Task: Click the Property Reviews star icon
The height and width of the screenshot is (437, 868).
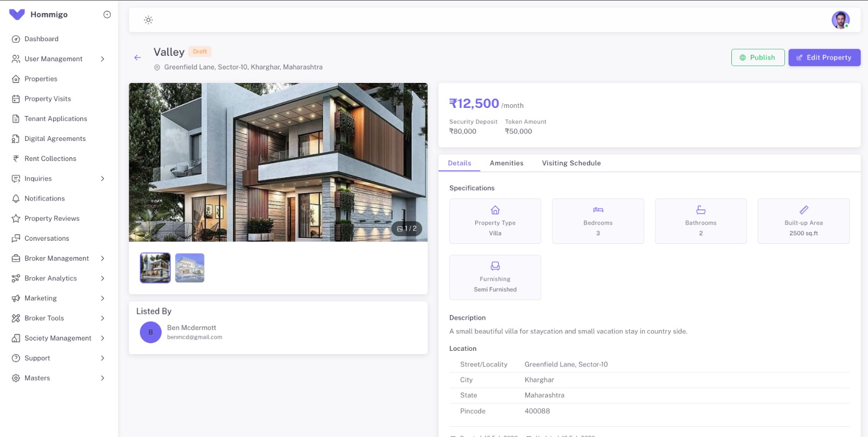Action: 16,218
